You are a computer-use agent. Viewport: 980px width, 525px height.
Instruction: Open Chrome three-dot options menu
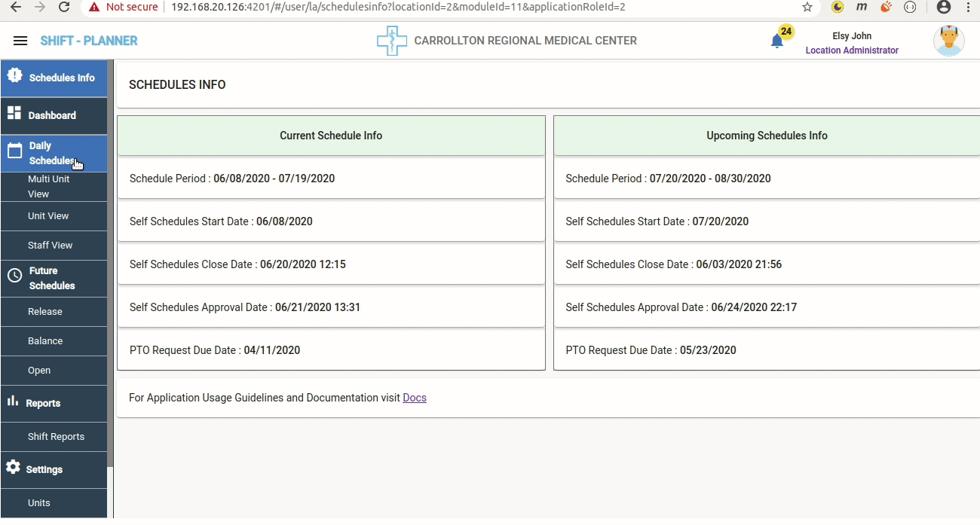(x=968, y=7)
